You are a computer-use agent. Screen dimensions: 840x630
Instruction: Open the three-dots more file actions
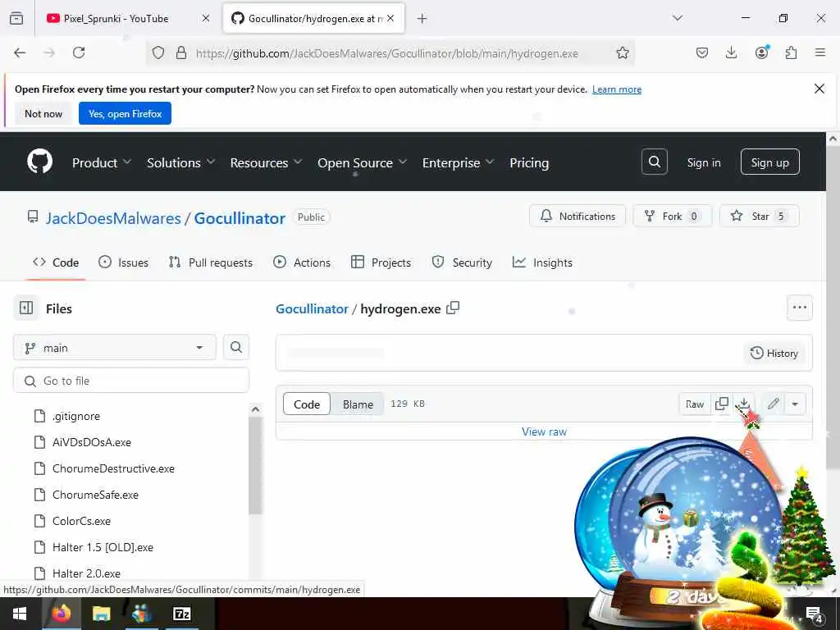coord(799,308)
